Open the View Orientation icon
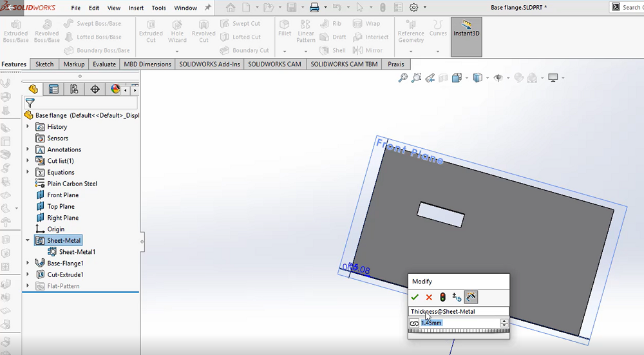 pos(457,78)
